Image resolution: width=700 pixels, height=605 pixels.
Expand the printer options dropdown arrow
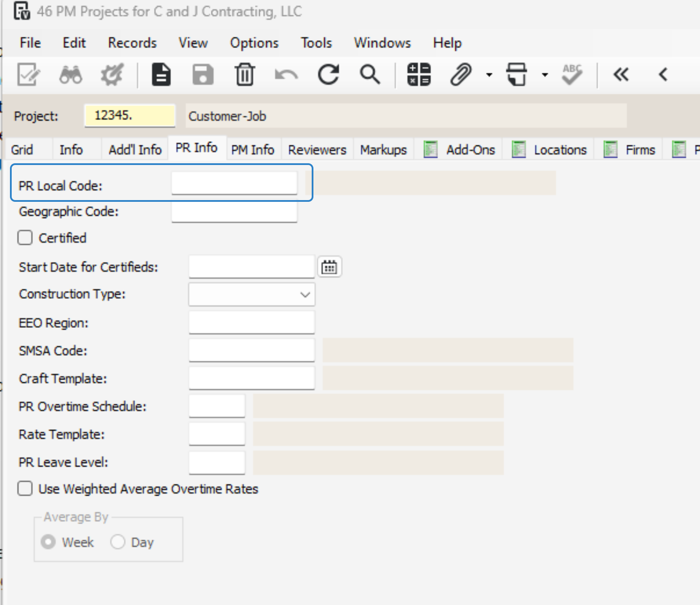tap(545, 75)
